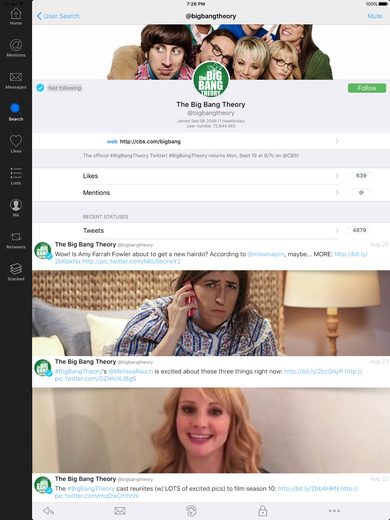Image resolution: width=390 pixels, height=520 pixels.
Task: Tap the Not following status label
Action: (x=65, y=88)
